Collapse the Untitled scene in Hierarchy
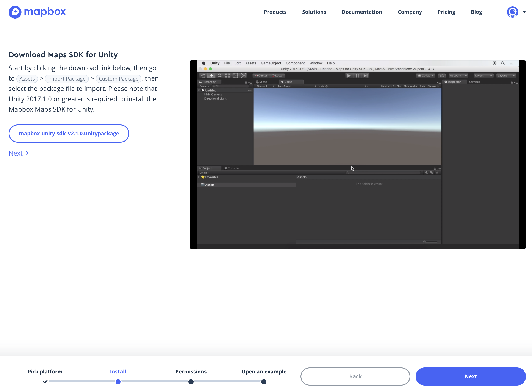 (199, 90)
